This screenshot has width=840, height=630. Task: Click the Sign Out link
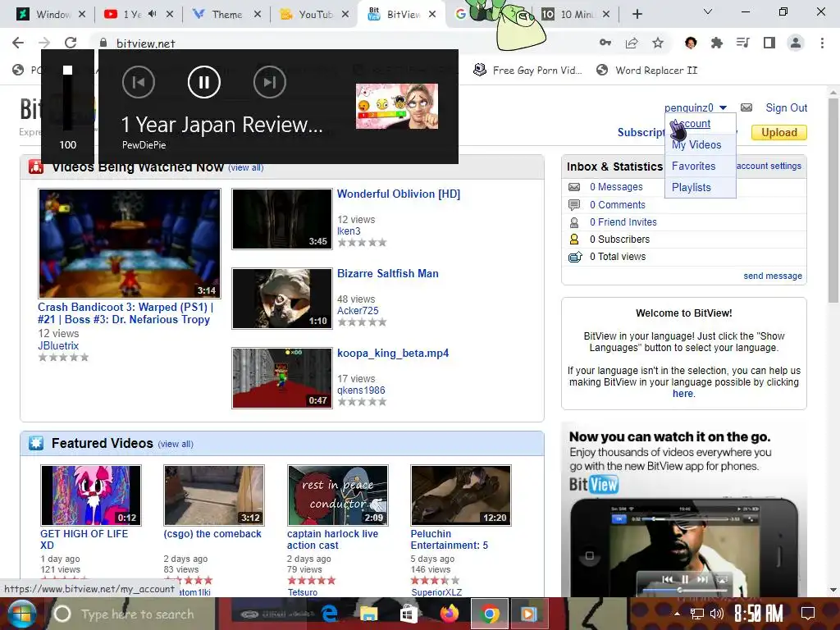coord(786,107)
